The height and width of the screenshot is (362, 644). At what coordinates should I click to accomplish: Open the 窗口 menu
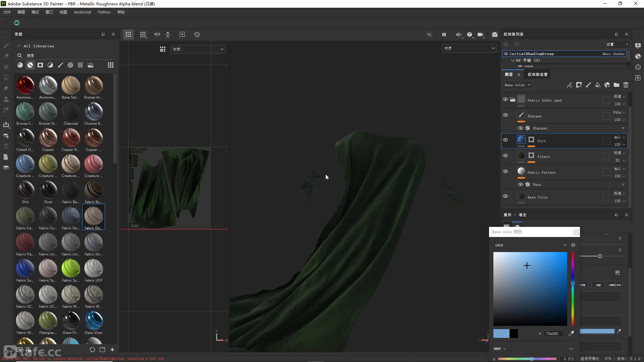coord(49,12)
